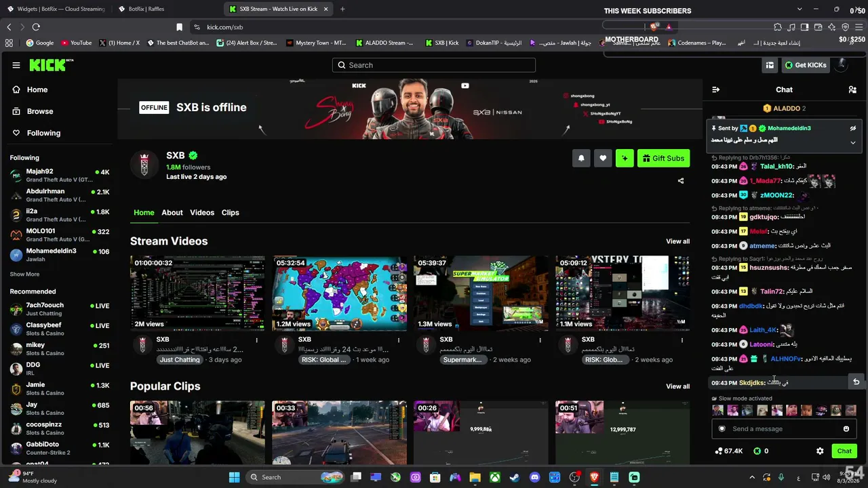
Task: Open the Kick shop icon beside Get KICKs
Action: [x=770, y=65]
